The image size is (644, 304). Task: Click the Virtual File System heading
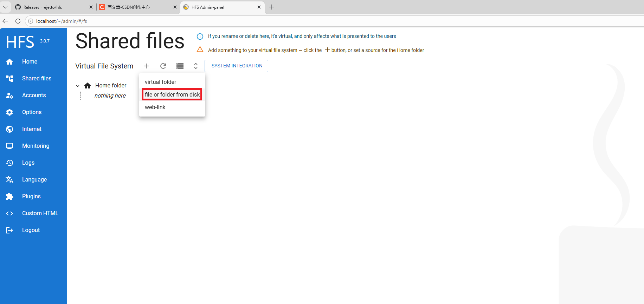(x=104, y=66)
